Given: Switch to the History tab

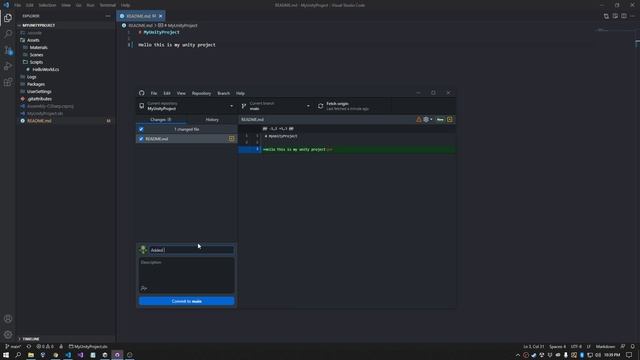Looking at the screenshot, I should tap(212, 120).
